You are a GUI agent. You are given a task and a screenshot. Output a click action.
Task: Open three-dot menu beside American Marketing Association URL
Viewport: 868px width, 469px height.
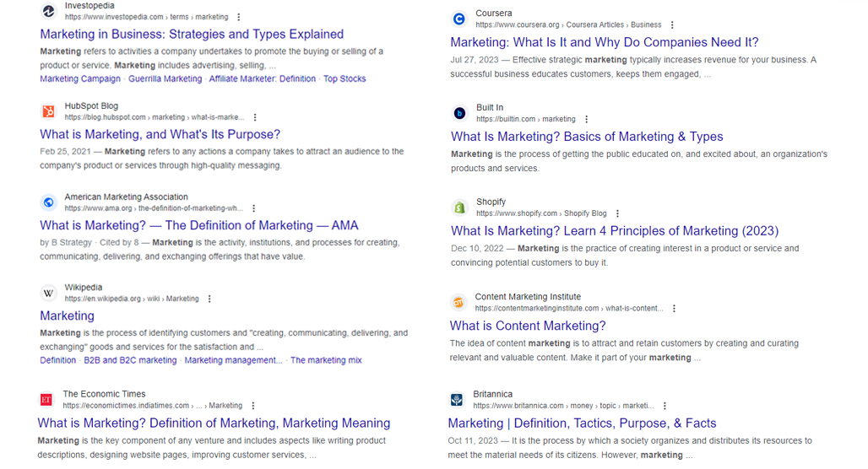click(253, 208)
